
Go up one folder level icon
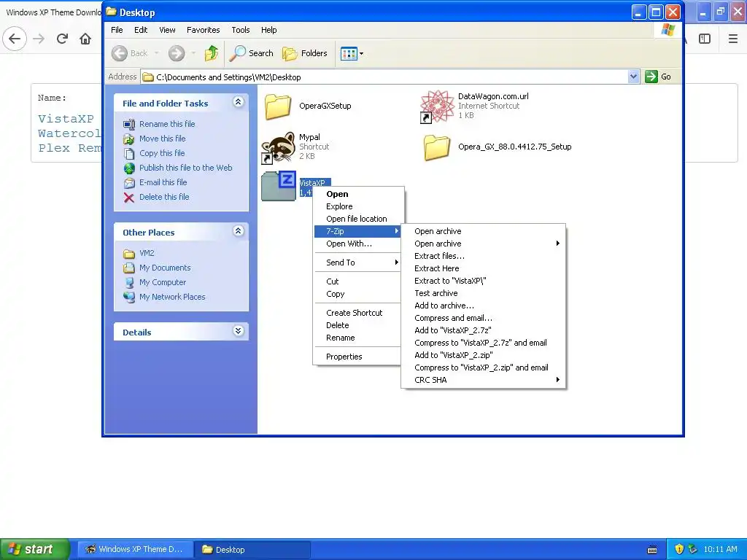coord(211,53)
